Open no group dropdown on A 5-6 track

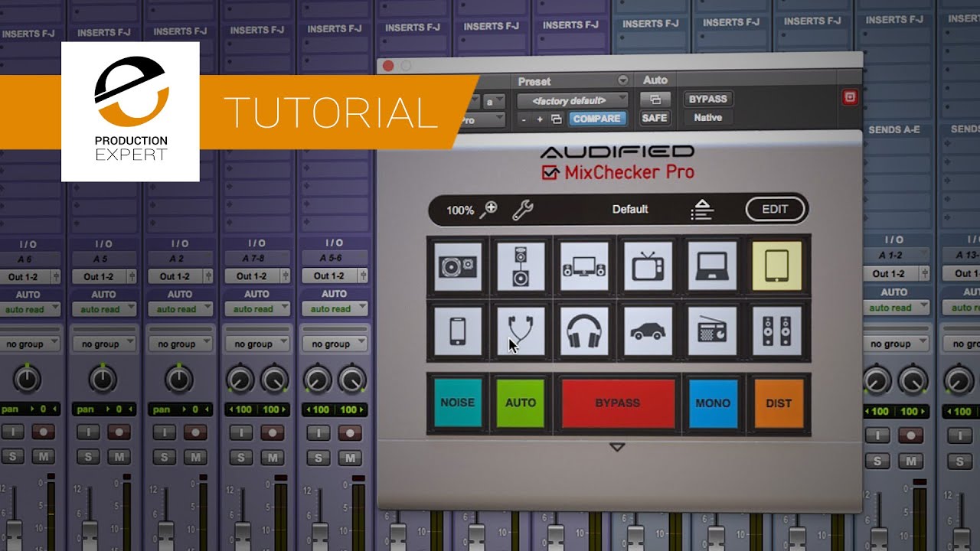click(335, 344)
